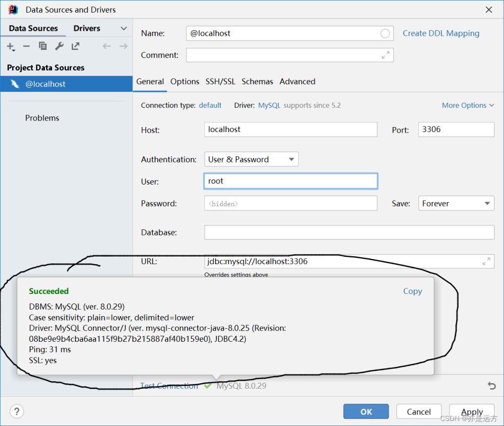The width and height of the screenshot is (504, 426).
Task: Switch to the Drivers tab
Action: coord(87,29)
